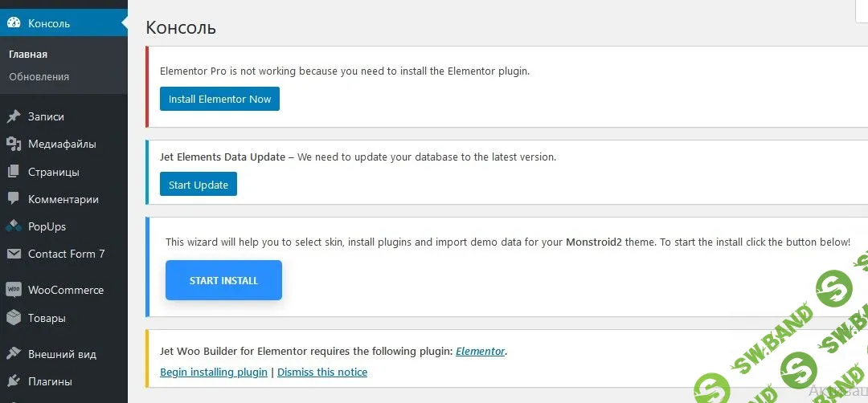This screenshot has height=403, width=868.
Task: Click the Внешний вид paintbrush icon
Action: pyautogui.click(x=14, y=354)
